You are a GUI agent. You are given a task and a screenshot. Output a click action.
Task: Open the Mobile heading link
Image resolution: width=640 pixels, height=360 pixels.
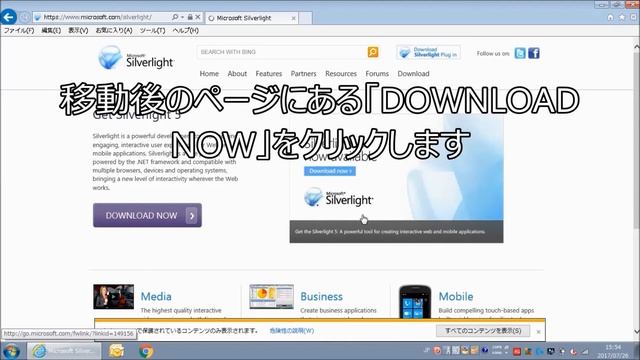(x=456, y=296)
